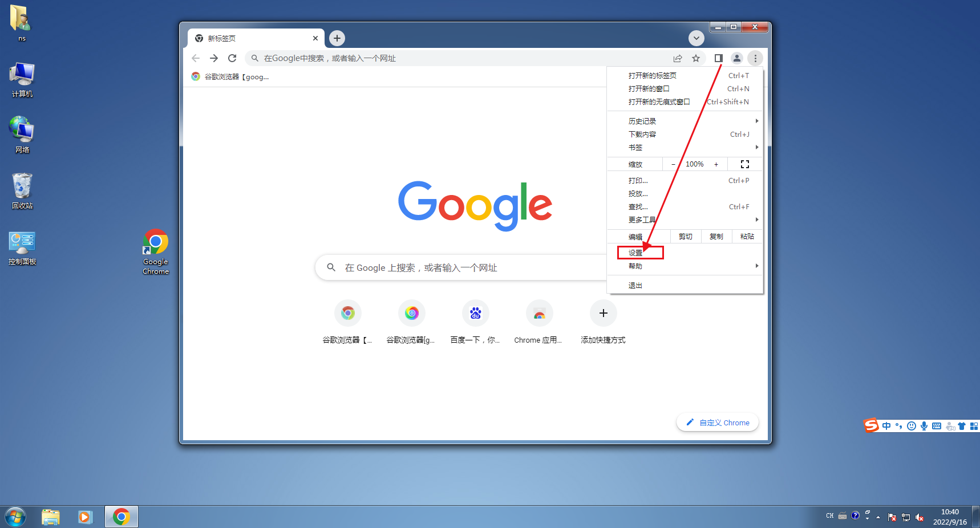Click the Sogou input method S logo
Viewport: 980px width, 528px height.
pos(871,425)
